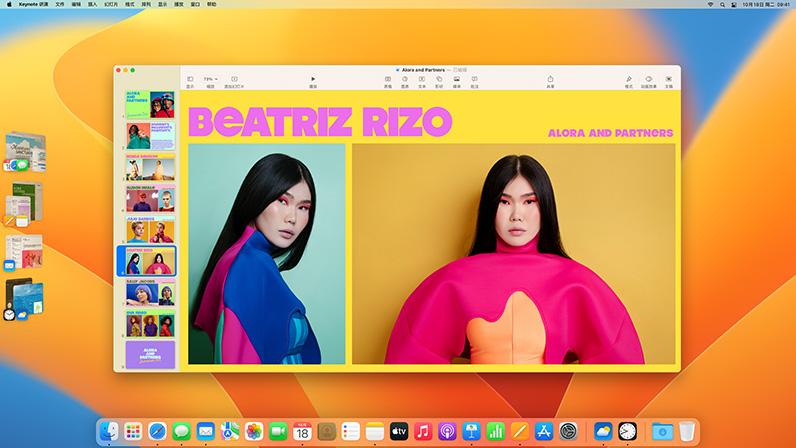
Task: Click the BEATRIZ RIZO title text
Action: [320, 122]
